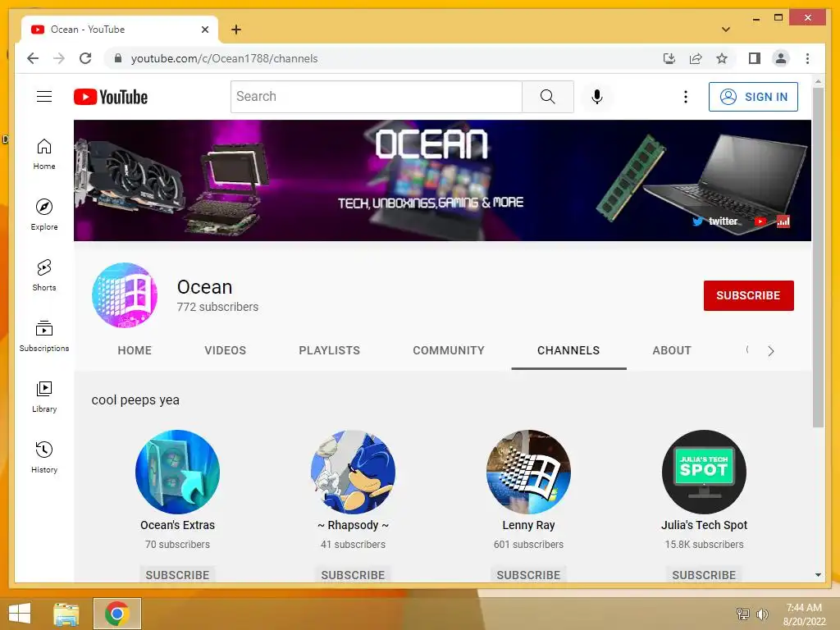Open Lenny Ray channel avatar
Screen dimensions: 840x630
coord(528,472)
